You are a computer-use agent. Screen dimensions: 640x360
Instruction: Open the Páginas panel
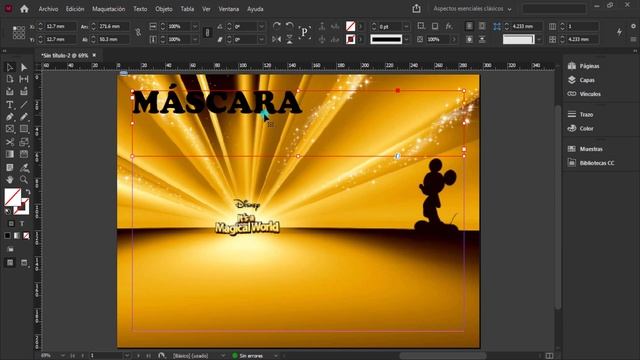pos(584,66)
